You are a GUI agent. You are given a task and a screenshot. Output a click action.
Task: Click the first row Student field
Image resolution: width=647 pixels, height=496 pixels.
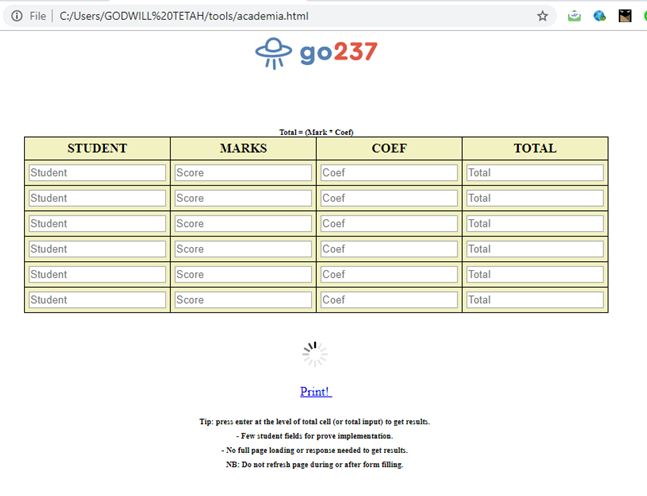click(97, 172)
